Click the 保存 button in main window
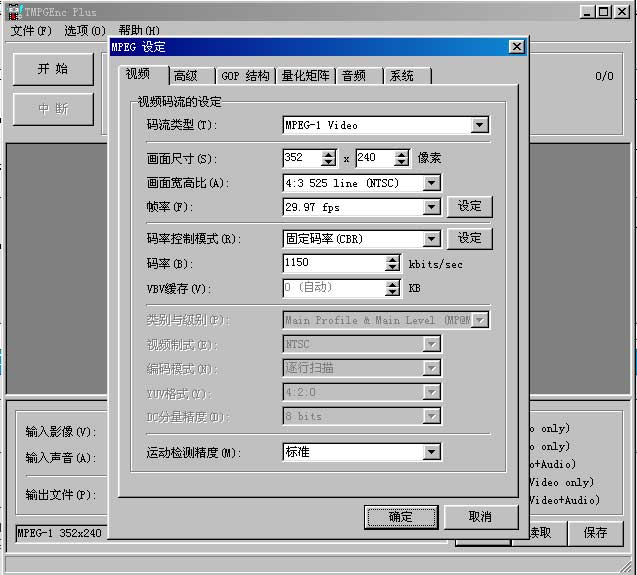Screen dimensions: 637x575 [595, 533]
